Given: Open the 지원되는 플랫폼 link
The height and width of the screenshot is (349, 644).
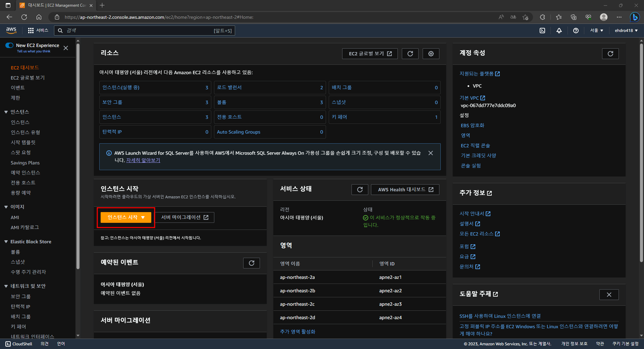Looking at the screenshot, I should pos(480,74).
